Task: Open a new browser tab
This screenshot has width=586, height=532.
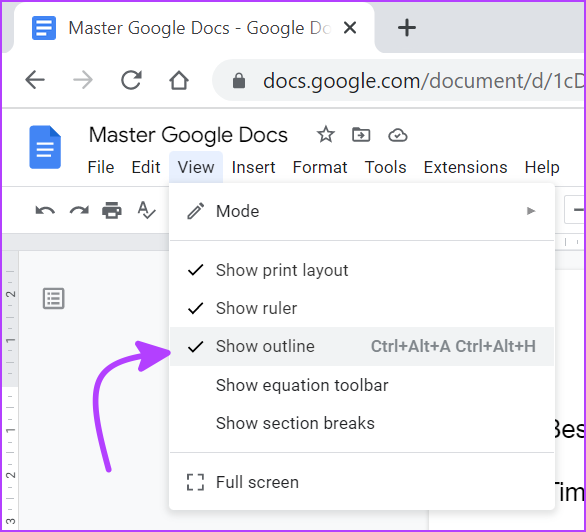Action: pyautogui.click(x=407, y=28)
